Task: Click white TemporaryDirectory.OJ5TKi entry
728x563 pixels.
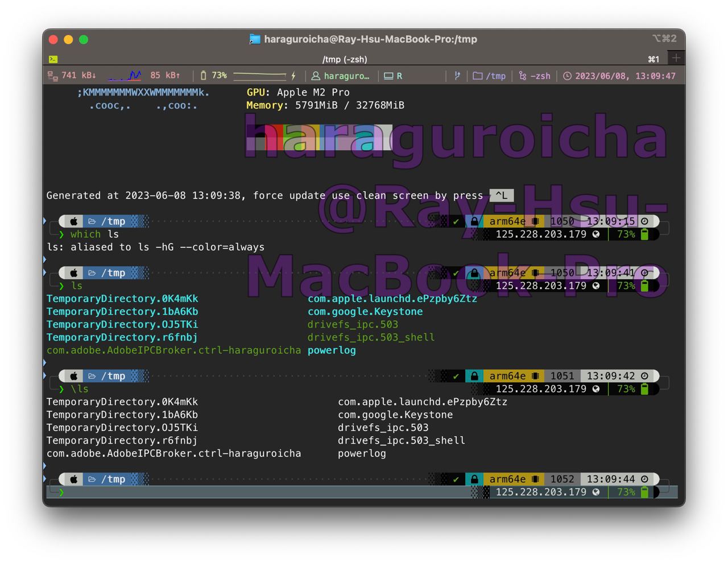Action: pyautogui.click(x=122, y=428)
